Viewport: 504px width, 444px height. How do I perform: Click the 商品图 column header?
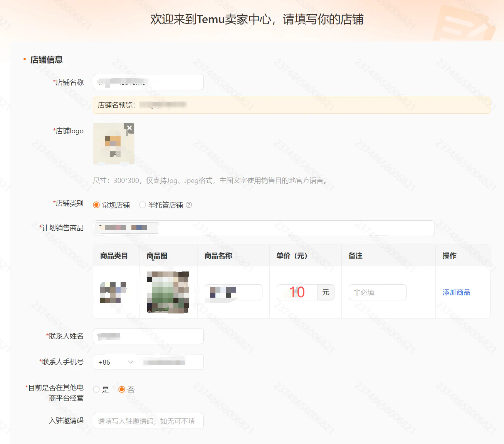click(x=157, y=256)
